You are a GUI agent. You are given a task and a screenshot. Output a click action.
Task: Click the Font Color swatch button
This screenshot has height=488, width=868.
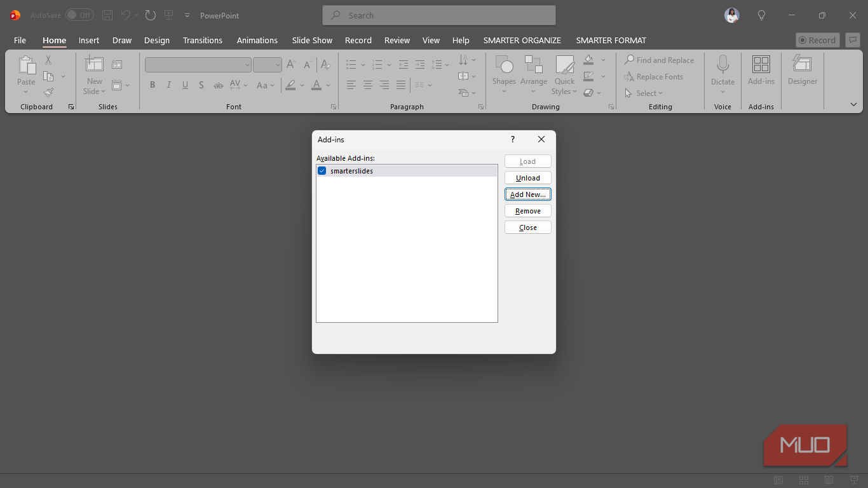pyautogui.click(x=316, y=85)
